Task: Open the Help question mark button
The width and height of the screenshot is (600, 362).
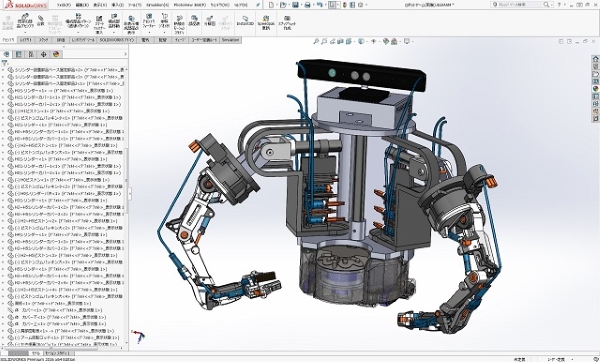Action: click(560, 5)
